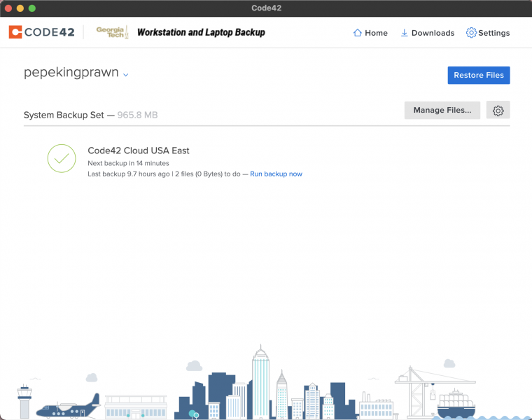The height and width of the screenshot is (420, 532).
Task: Click the green backup status checkmark
Action: point(62,158)
